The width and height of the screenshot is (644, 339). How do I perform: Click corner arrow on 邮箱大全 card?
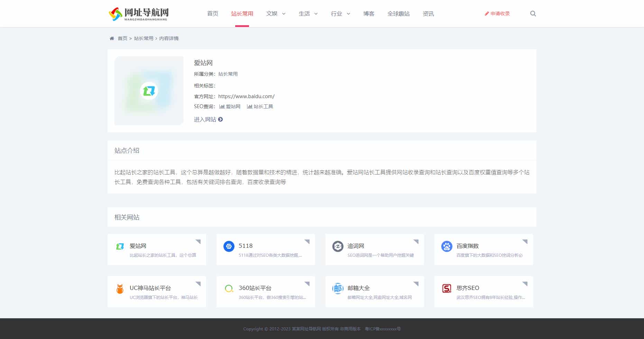pos(416,283)
